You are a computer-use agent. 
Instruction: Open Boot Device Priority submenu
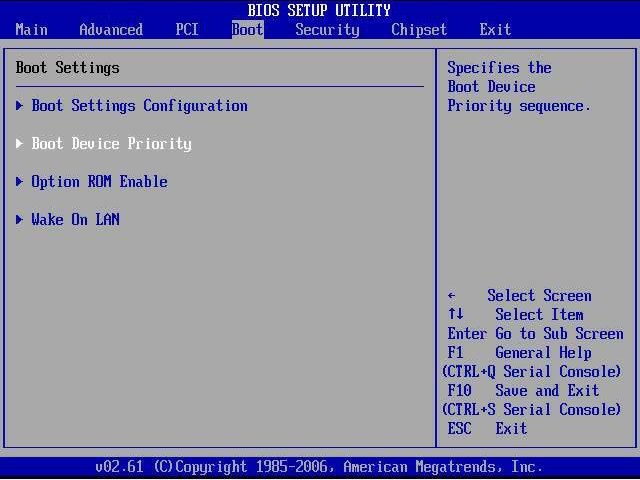pos(111,144)
